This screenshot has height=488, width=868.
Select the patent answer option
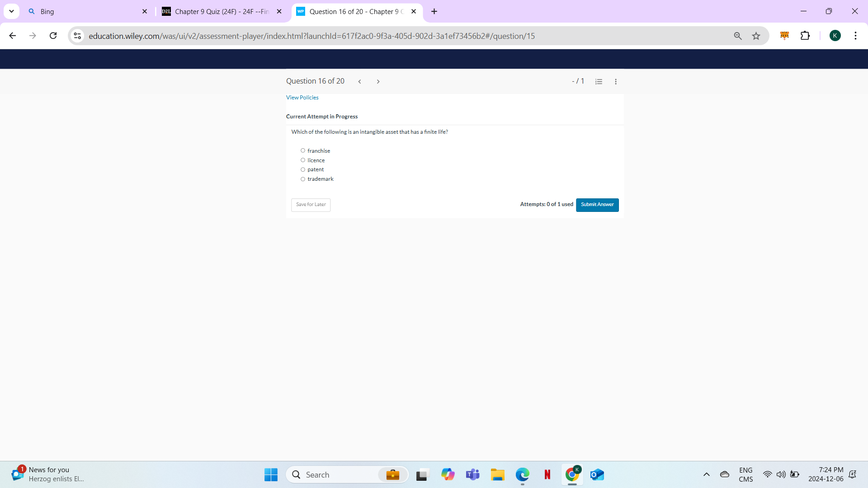click(303, 169)
